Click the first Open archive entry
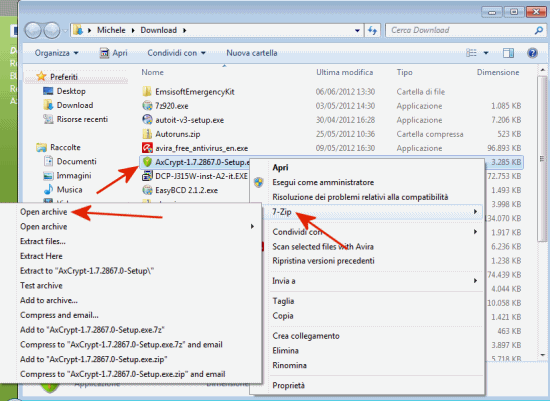 43,212
